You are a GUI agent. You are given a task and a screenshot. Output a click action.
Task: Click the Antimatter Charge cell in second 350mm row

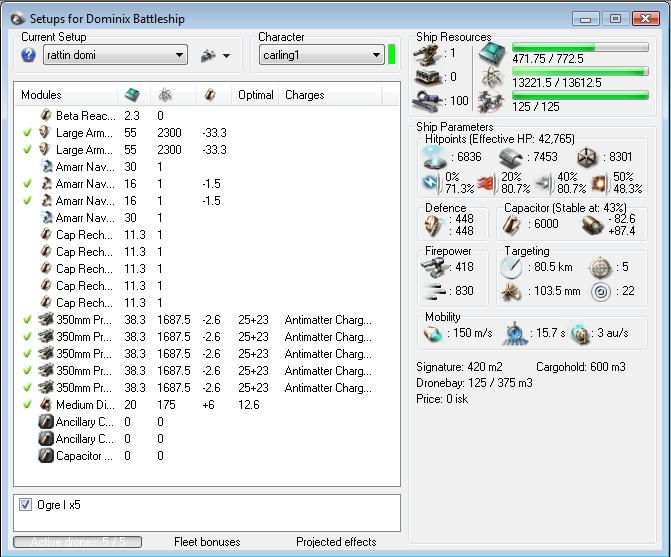328,337
